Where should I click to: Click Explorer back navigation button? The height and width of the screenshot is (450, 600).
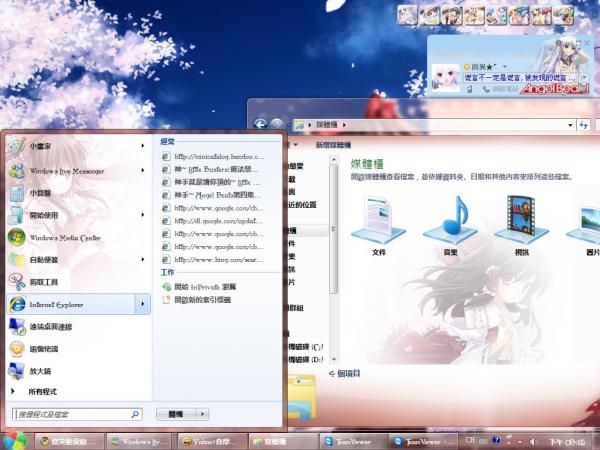(x=260, y=124)
